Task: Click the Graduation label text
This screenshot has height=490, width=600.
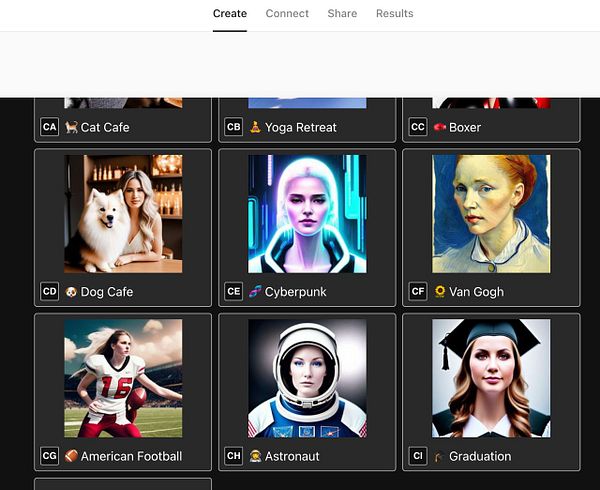Action: point(480,456)
